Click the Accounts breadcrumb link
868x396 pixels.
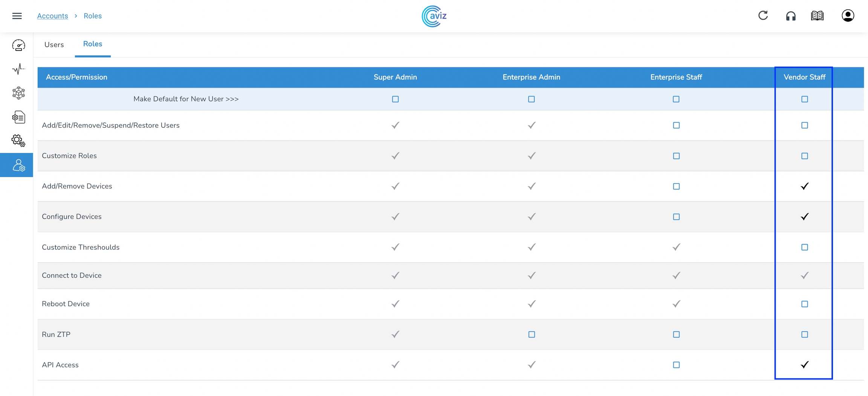[x=52, y=16]
